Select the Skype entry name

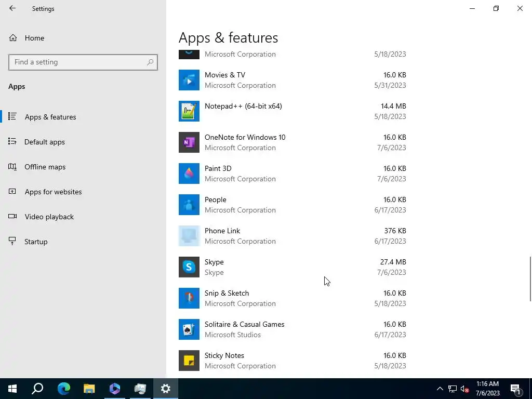click(x=214, y=262)
